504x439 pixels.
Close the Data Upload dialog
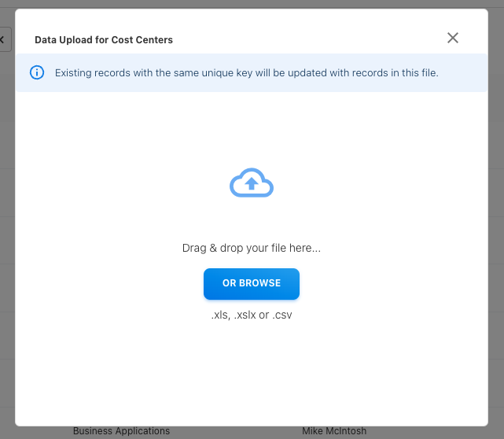click(452, 38)
